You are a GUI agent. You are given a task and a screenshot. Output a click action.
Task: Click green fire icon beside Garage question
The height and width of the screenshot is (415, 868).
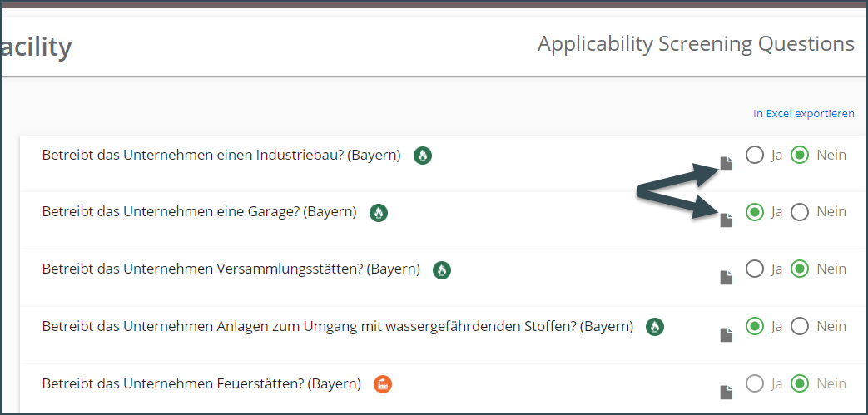379,212
